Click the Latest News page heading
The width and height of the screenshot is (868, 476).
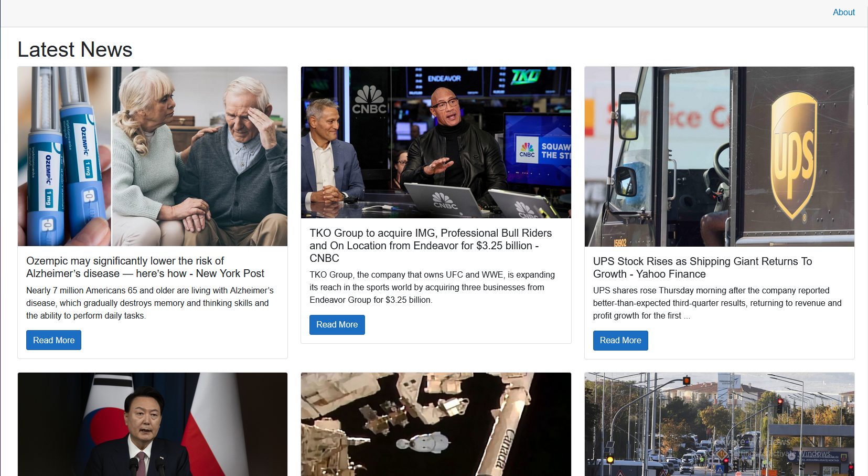tap(75, 49)
